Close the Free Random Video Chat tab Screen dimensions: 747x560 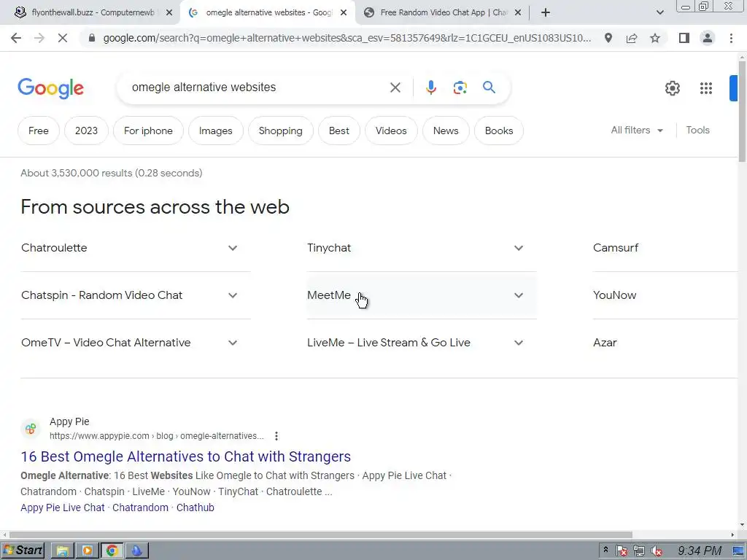point(518,13)
